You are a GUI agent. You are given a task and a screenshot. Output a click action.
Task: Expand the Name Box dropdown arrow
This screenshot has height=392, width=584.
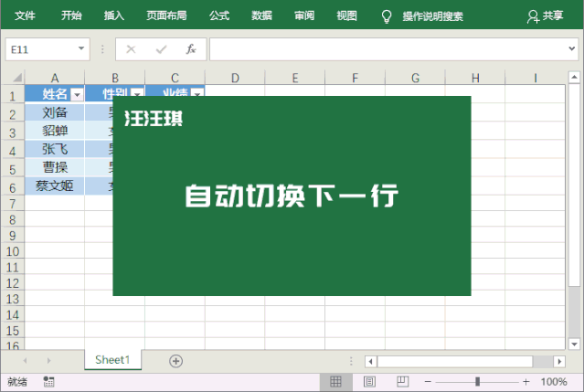coord(80,48)
